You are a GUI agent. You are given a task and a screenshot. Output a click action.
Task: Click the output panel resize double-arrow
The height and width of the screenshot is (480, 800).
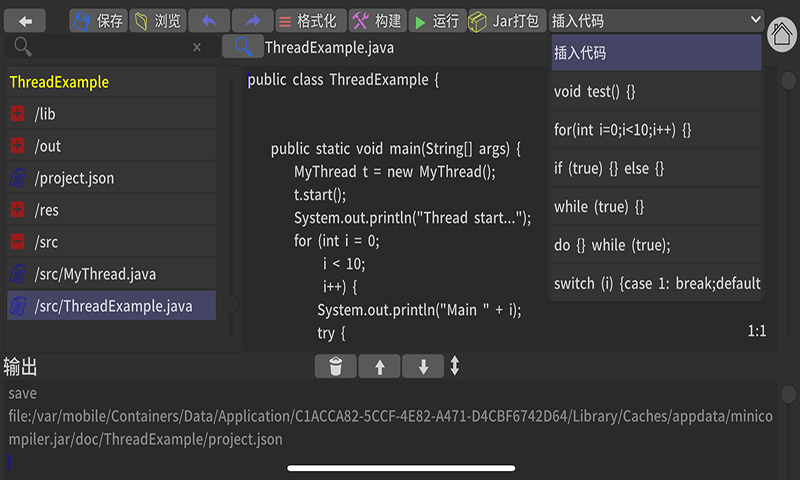(x=455, y=367)
